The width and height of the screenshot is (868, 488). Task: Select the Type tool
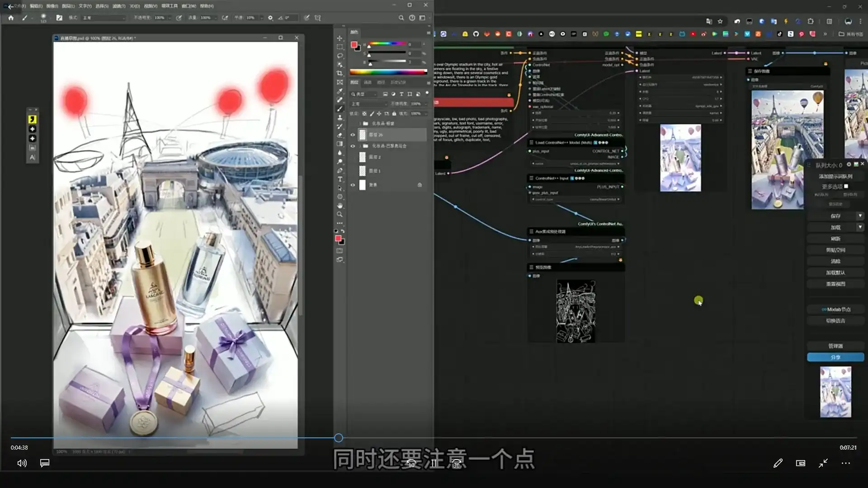(340, 179)
